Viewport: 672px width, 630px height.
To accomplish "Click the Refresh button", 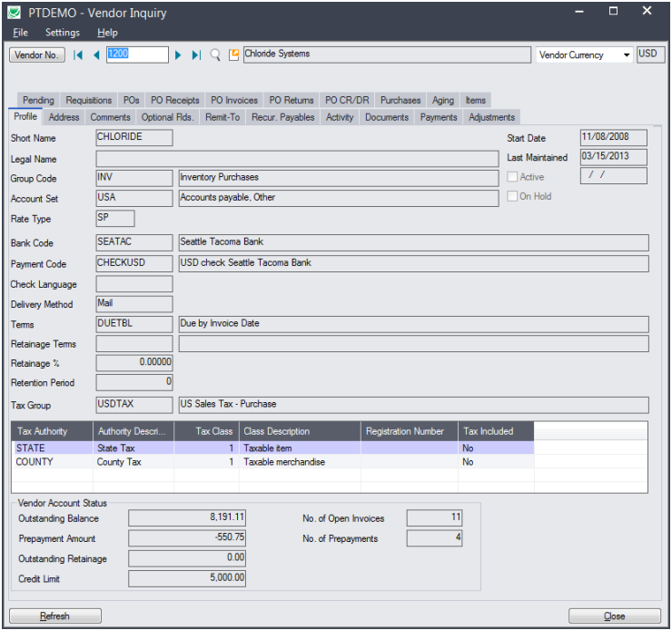I will click(x=55, y=615).
